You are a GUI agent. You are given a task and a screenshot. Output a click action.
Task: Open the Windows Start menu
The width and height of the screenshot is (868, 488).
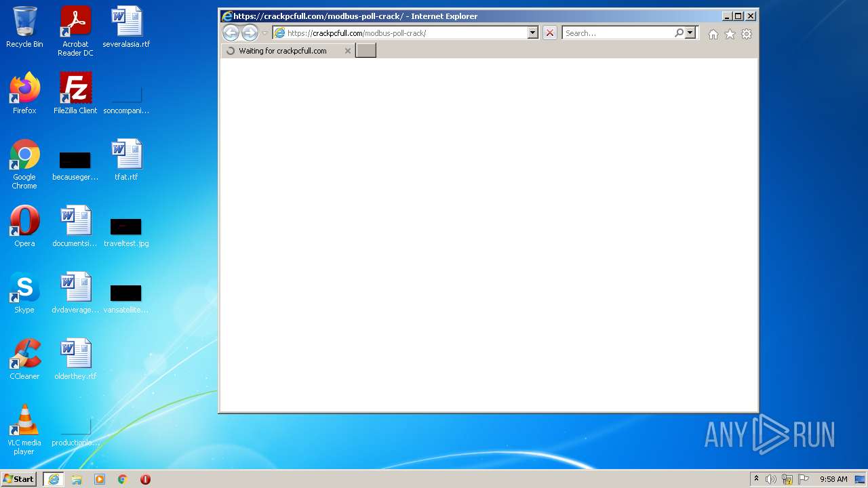[x=19, y=479]
